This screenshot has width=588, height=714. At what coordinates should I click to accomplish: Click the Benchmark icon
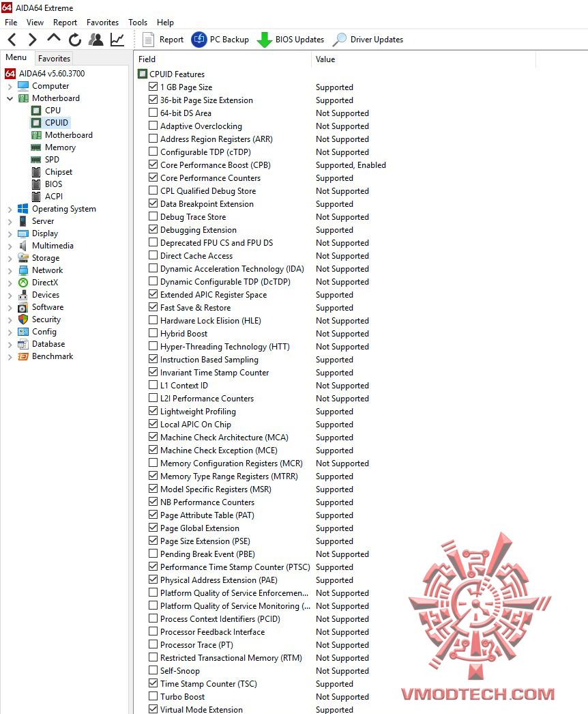[23, 356]
